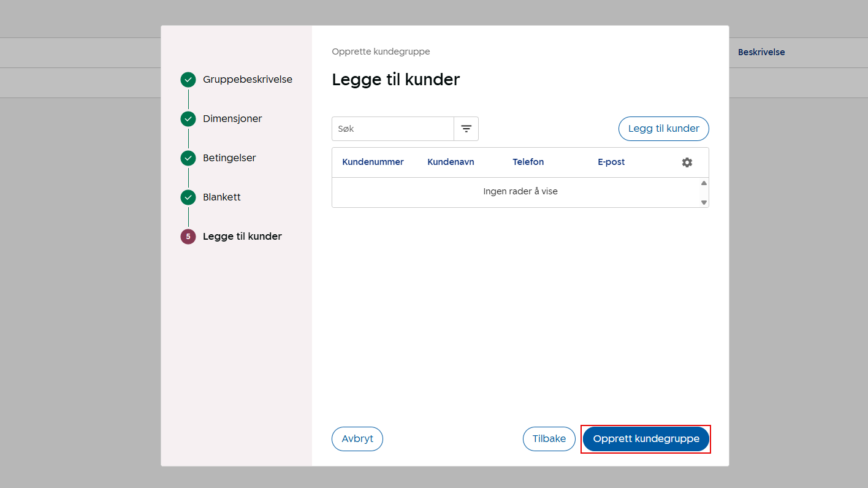Click the step 5 number circle

188,237
